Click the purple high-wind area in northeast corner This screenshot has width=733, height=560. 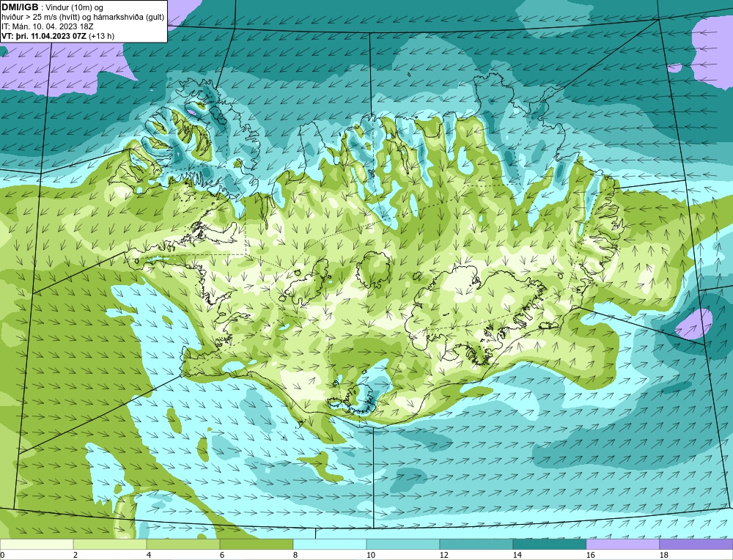[x=712, y=51]
